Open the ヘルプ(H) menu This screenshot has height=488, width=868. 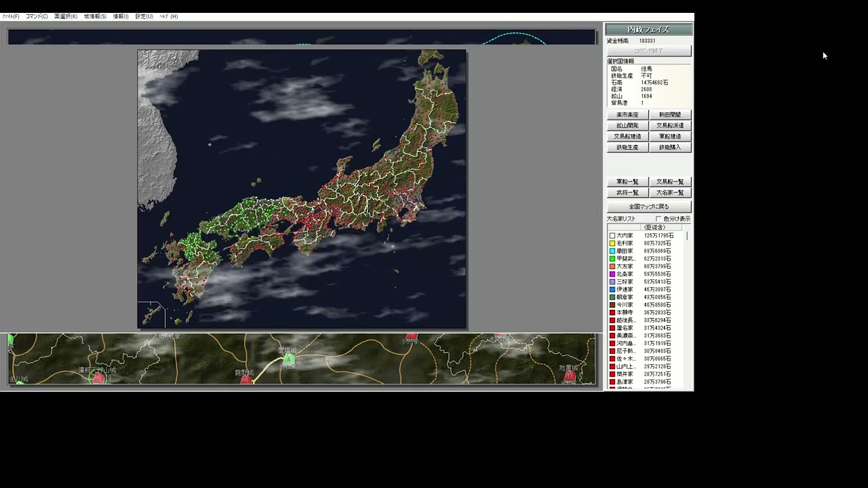(168, 16)
